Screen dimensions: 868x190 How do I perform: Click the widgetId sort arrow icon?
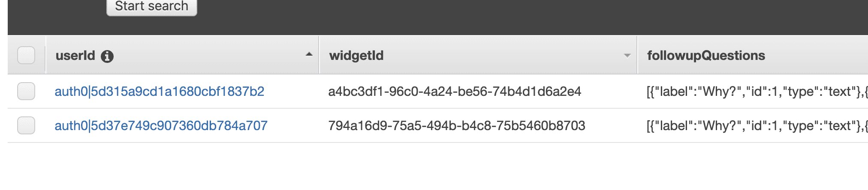(627, 56)
